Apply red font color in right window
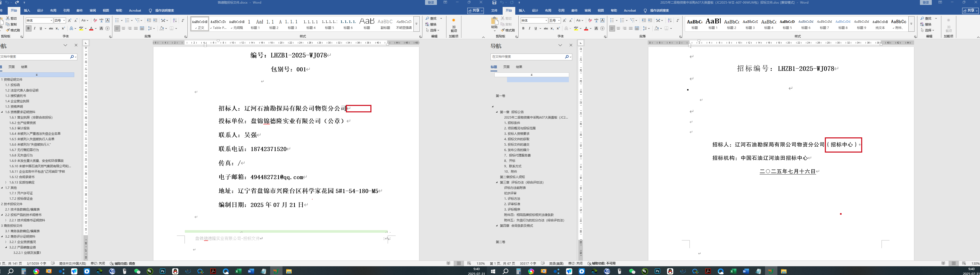 pyautogui.click(x=586, y=29)
